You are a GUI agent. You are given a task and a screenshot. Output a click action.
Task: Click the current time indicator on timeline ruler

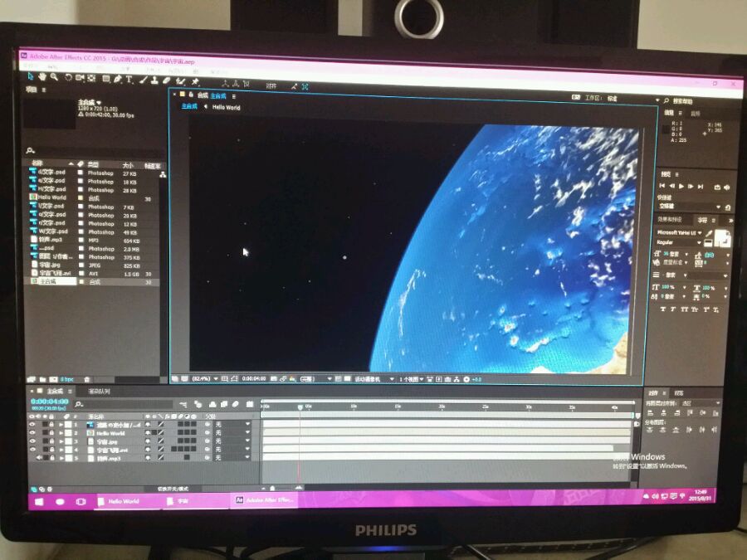coord(300,407)
